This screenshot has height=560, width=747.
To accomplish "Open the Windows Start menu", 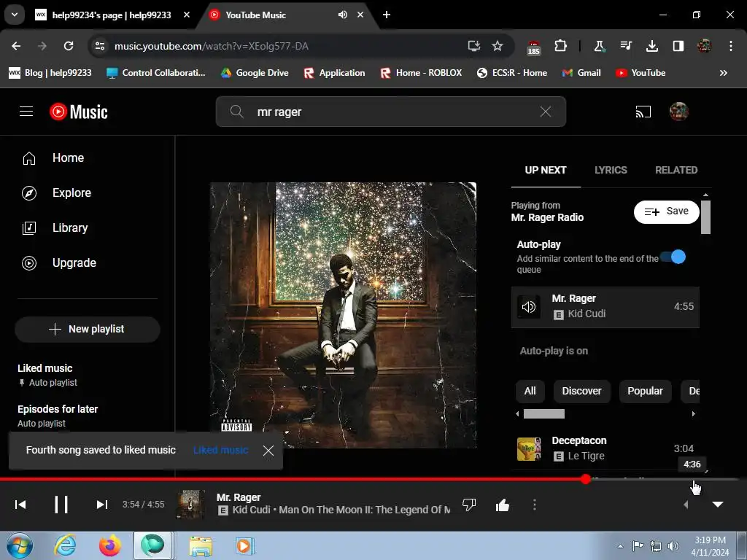I will [19, 545].
